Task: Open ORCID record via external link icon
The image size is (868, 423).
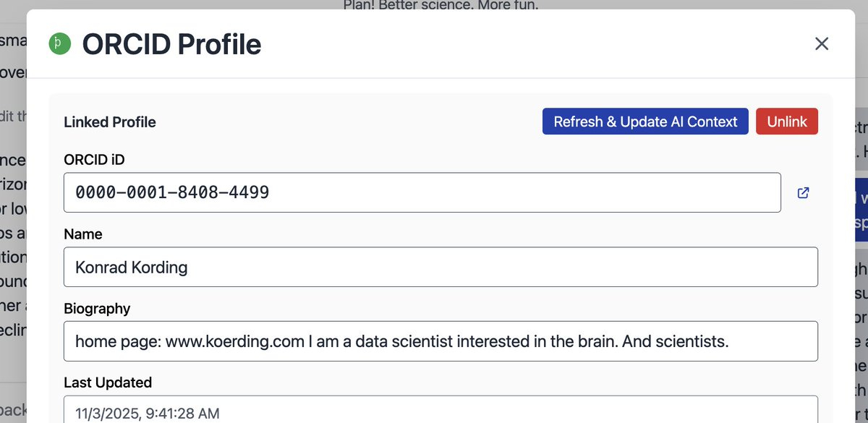Action: click(x=803, y=193)
